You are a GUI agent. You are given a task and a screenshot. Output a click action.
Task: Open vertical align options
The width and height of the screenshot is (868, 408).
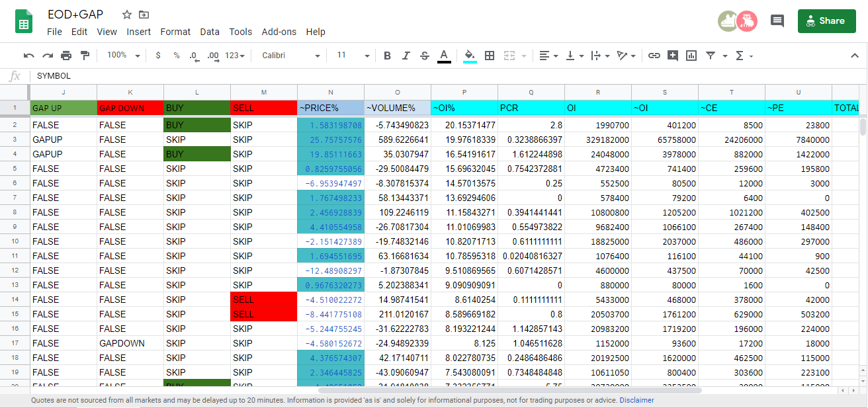(574, 56)
